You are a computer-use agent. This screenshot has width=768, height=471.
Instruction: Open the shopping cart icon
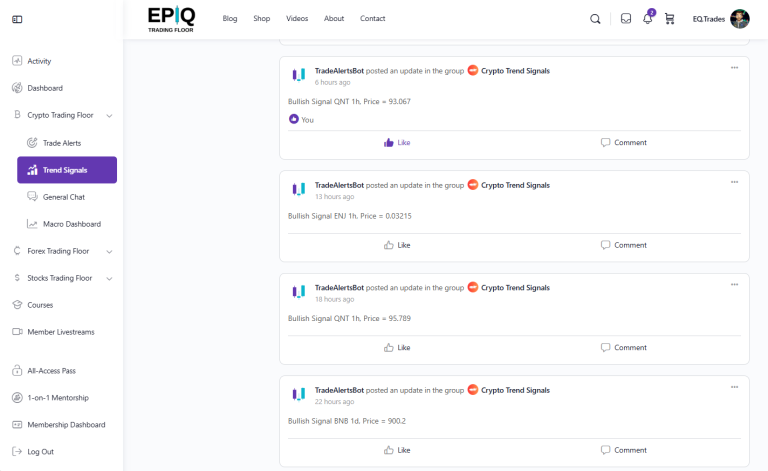tap(669, 19)
